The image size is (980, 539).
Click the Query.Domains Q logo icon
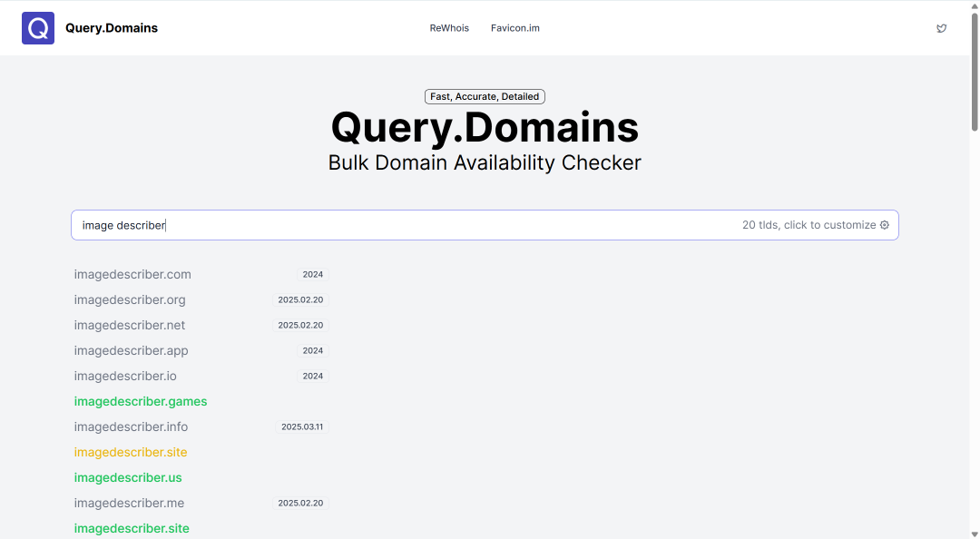coord(38,28)
